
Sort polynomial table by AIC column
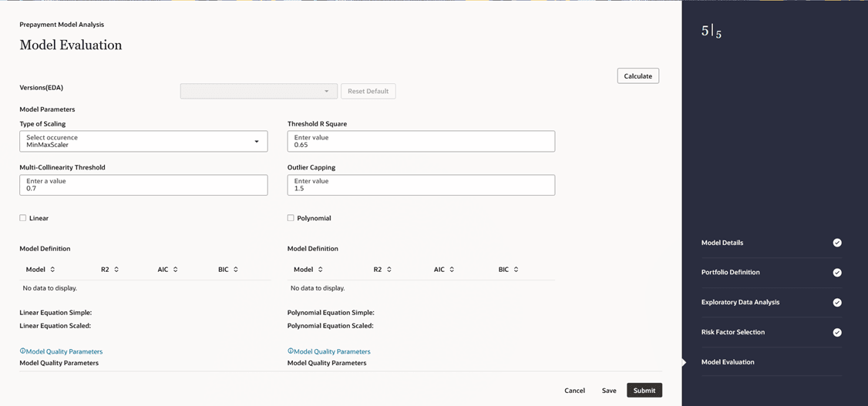[x=452, y=270]
